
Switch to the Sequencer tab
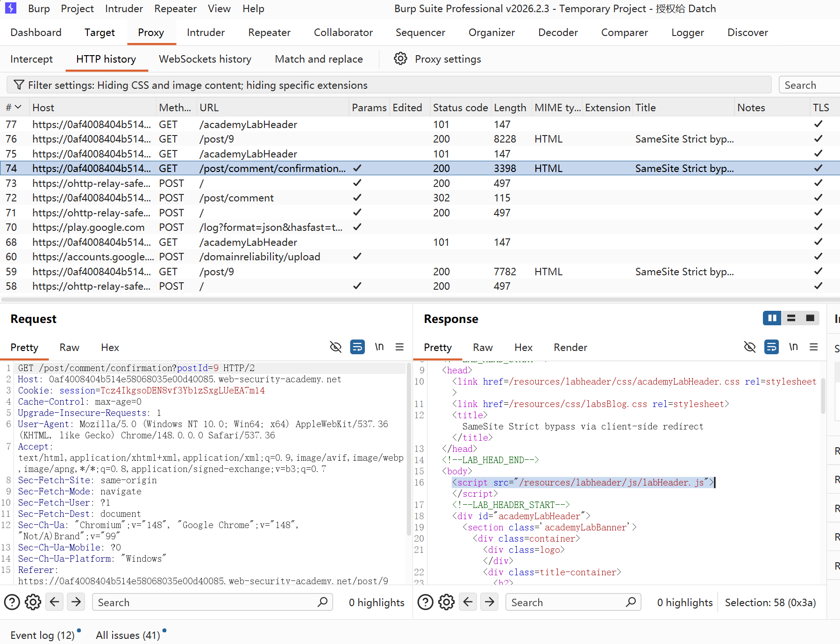coord(420,32)
